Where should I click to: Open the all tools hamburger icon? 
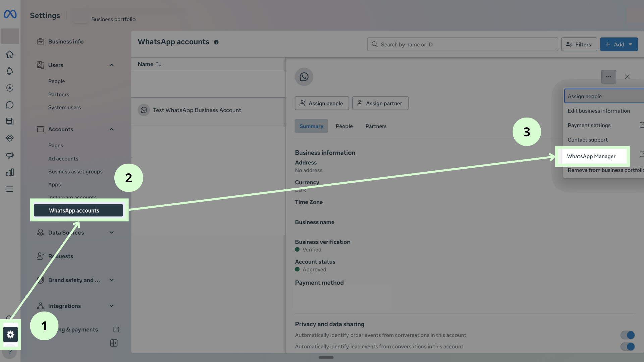tap(10, 189)
